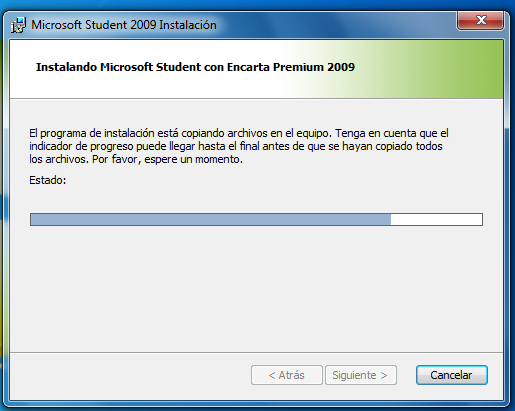Click the empty gray area below the progress bar
The width and height of the screenshot is (515, 411).
[x=256, y=288]
